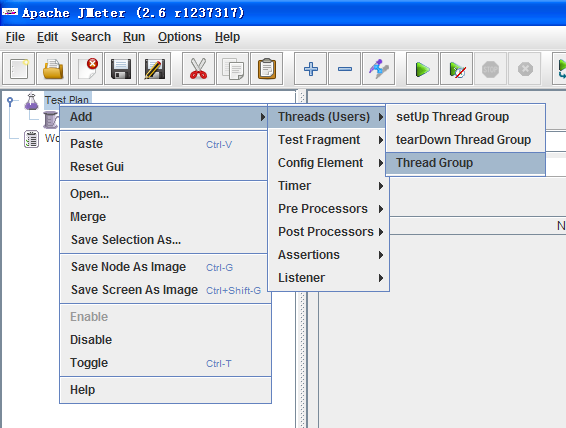This screenshot has width=566, height=428.
Task: Choose Merge in context menu
Action: pos(165,217)
